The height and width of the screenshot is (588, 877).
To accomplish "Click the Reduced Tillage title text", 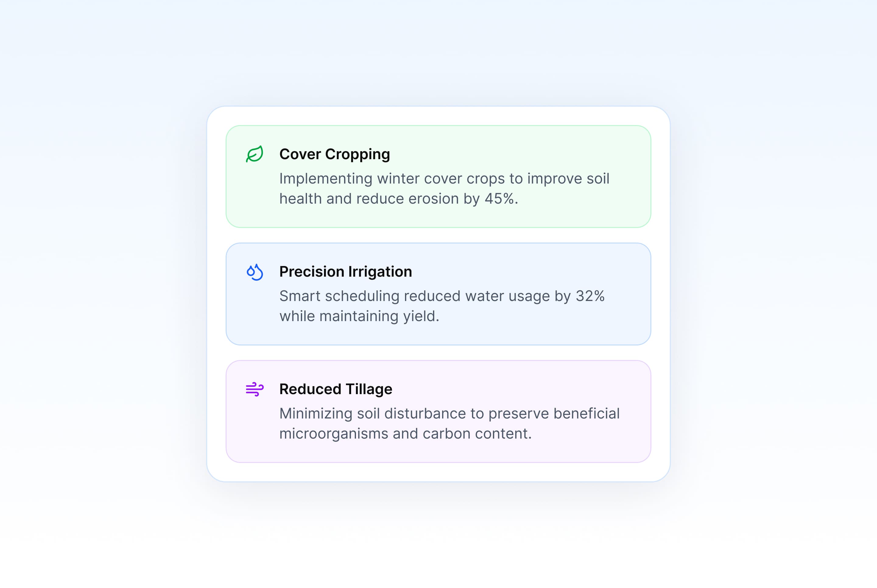I will (x=335, y=389).
